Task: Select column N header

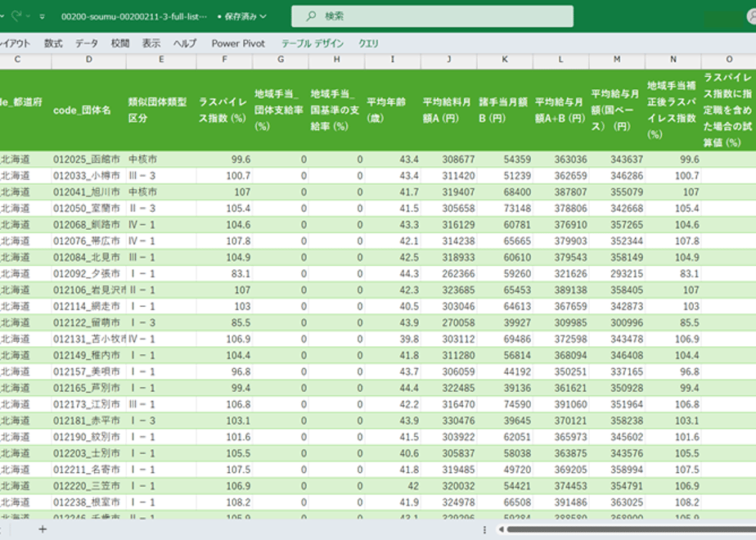Action: pos(673,60)
